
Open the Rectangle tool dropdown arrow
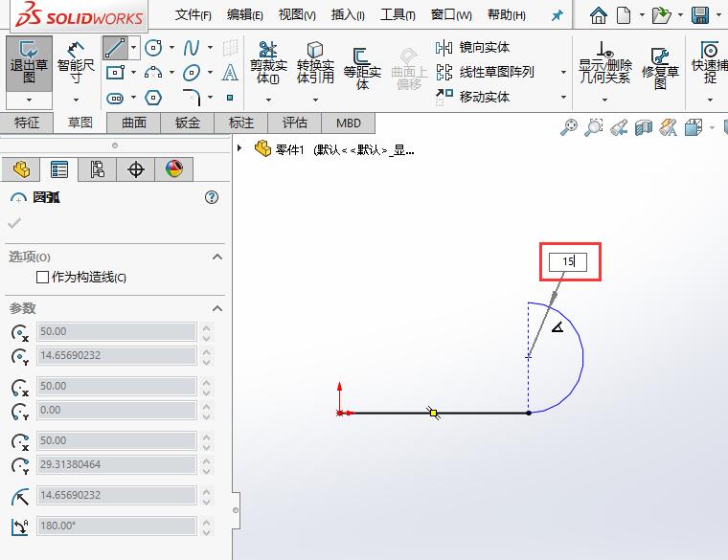click(134, 73)
